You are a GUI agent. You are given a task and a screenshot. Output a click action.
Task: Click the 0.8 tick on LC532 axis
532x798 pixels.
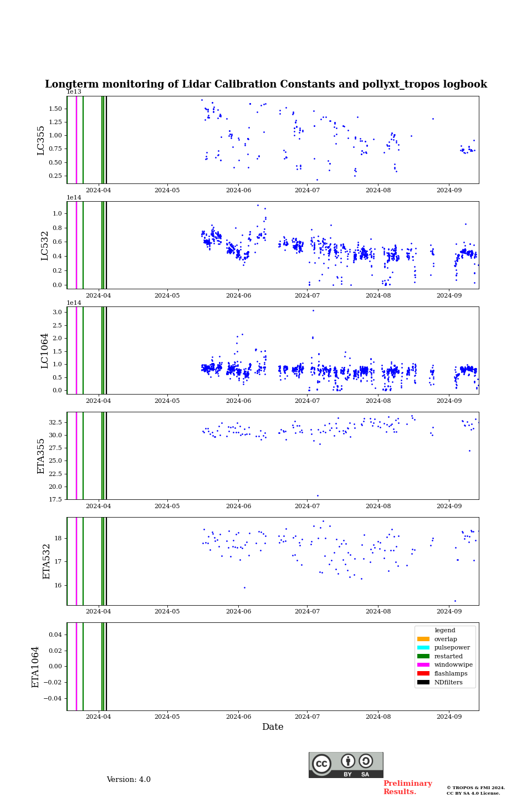(x=58, y=228)
